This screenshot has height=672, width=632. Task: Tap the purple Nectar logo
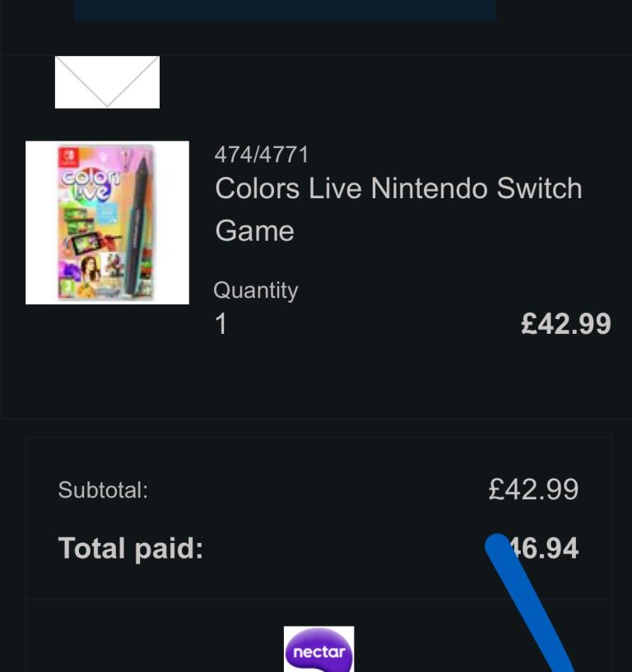coord(318,650)
